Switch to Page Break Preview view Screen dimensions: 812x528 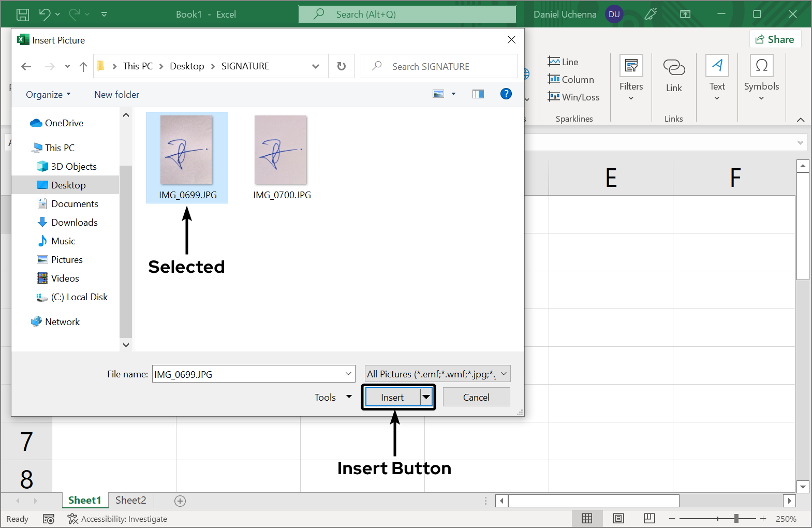(x=649, y=519)
